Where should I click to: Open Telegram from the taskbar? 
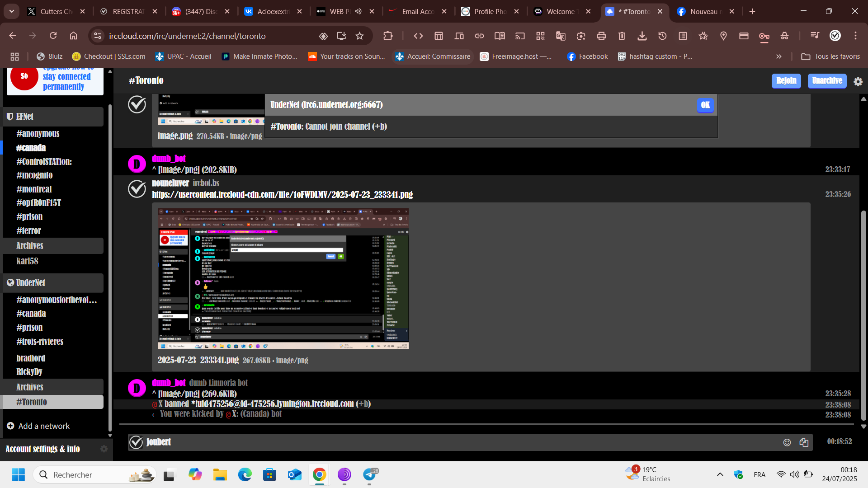coord(369,474)
